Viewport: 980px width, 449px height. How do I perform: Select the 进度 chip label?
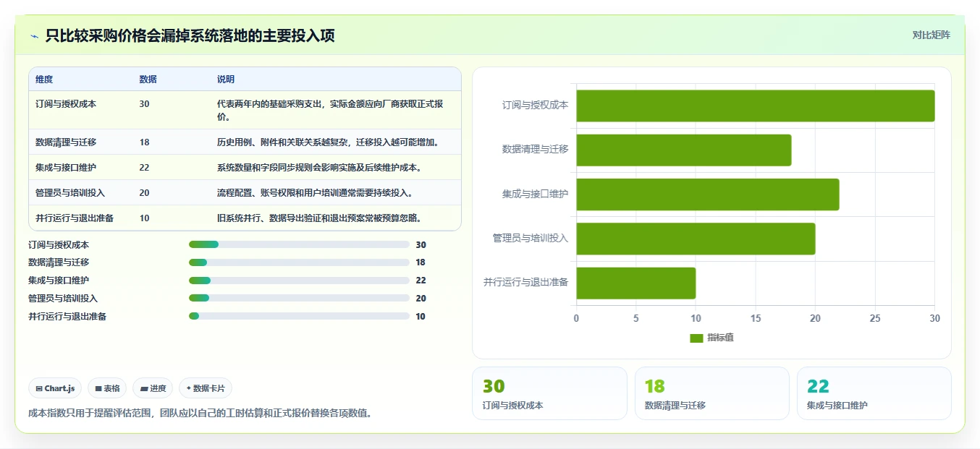(158, 388)
